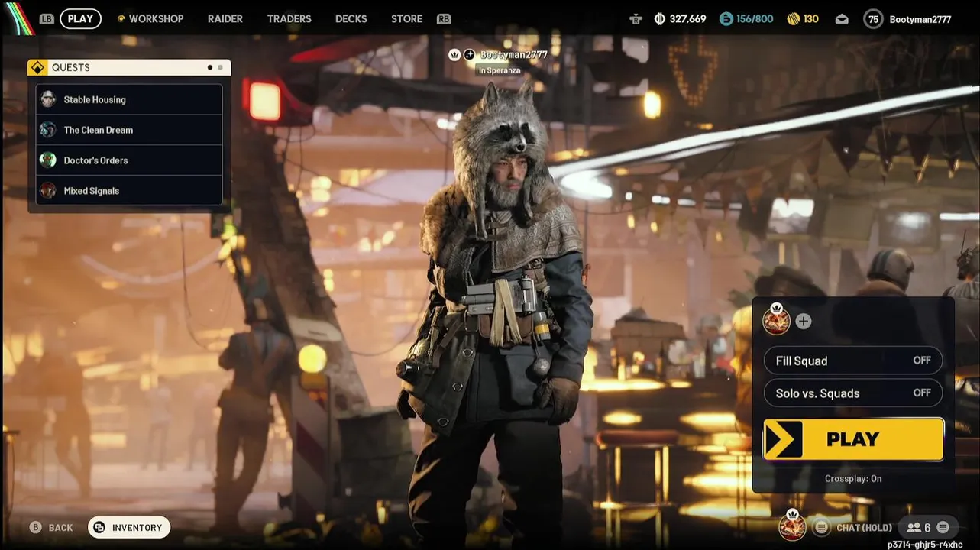Switch to the WORKSHOP tab
The height and width of the screenshot is (550, 980).
point(156,18)
